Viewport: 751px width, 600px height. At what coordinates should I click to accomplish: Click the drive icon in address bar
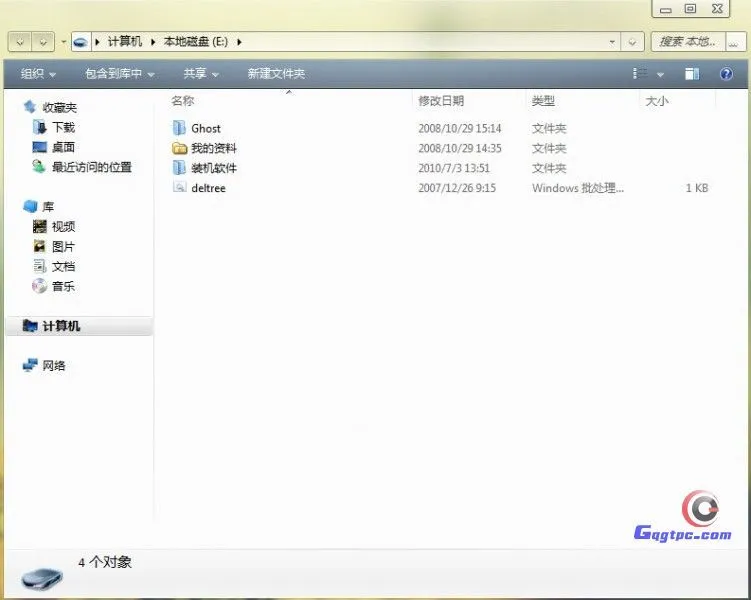click(x=81, y=42)
